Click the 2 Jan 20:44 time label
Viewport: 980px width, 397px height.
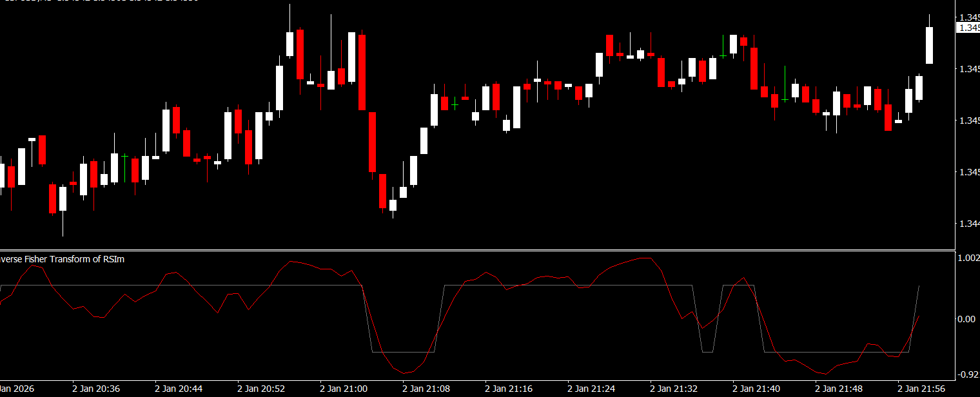coord(179,389)
